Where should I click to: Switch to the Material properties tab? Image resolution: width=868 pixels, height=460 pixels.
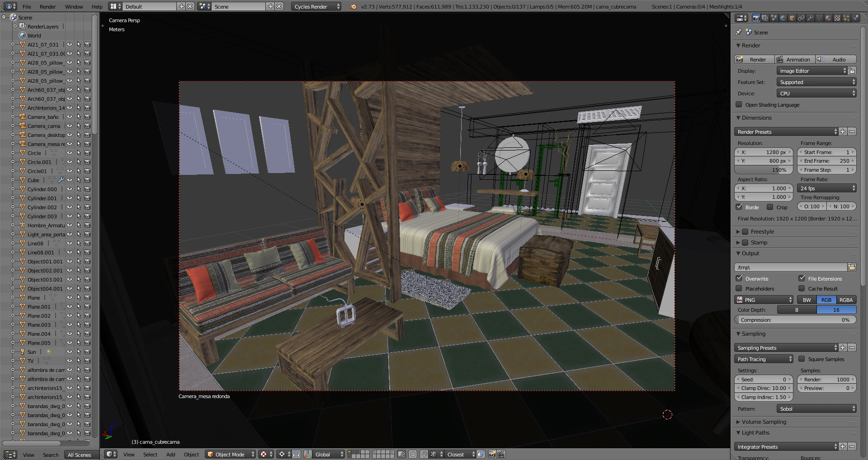pyautogui.click(x=828, y=18)
